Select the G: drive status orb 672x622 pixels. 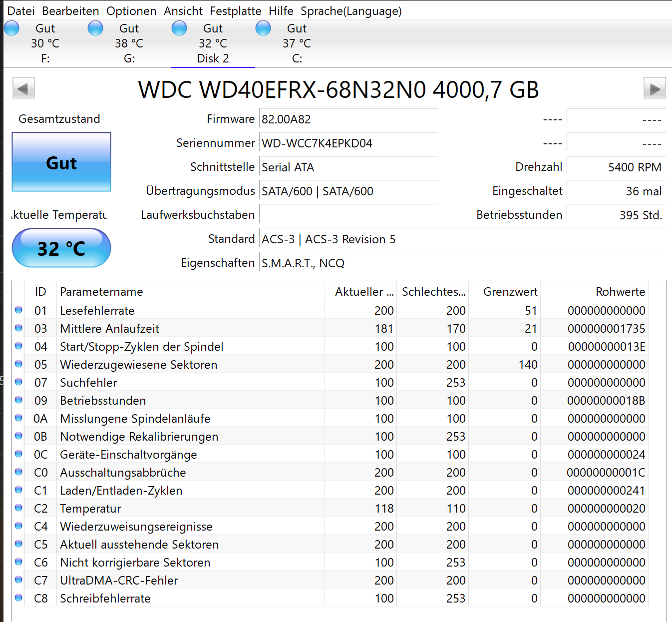95,28
